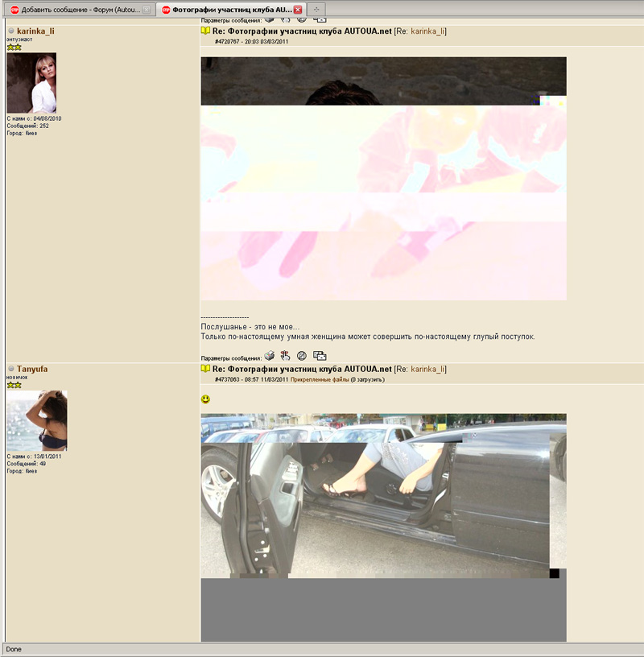Switch to the 'Добавить сообщение' tab
Screen dimensions: 644x657
[76, 10]
